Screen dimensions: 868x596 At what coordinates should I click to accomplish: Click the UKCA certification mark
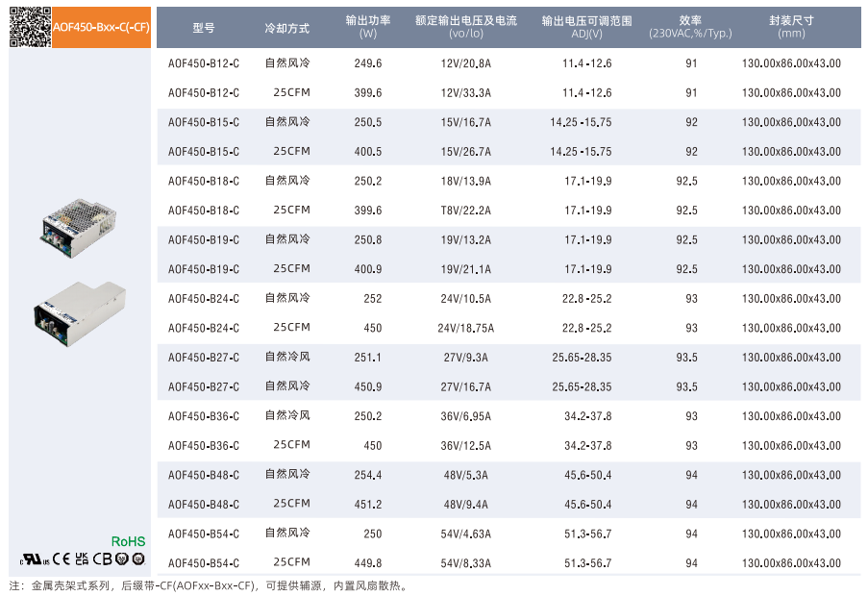(81, 559)
